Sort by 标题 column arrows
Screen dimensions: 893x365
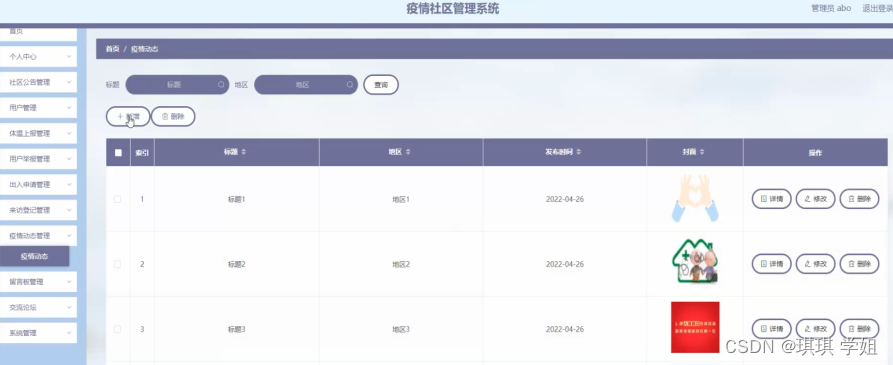coord(244,153)
